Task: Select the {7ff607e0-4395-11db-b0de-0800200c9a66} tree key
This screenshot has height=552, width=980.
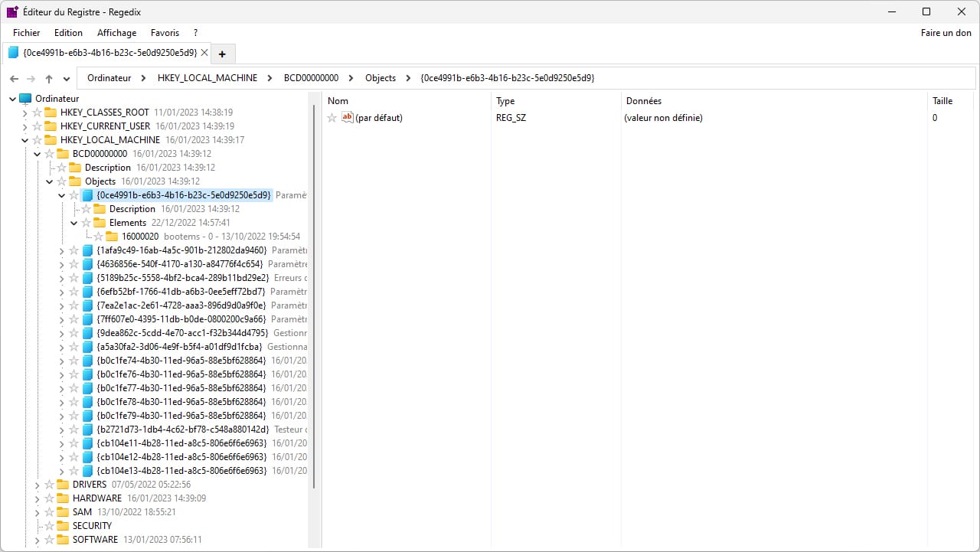Action: (181, 319)
